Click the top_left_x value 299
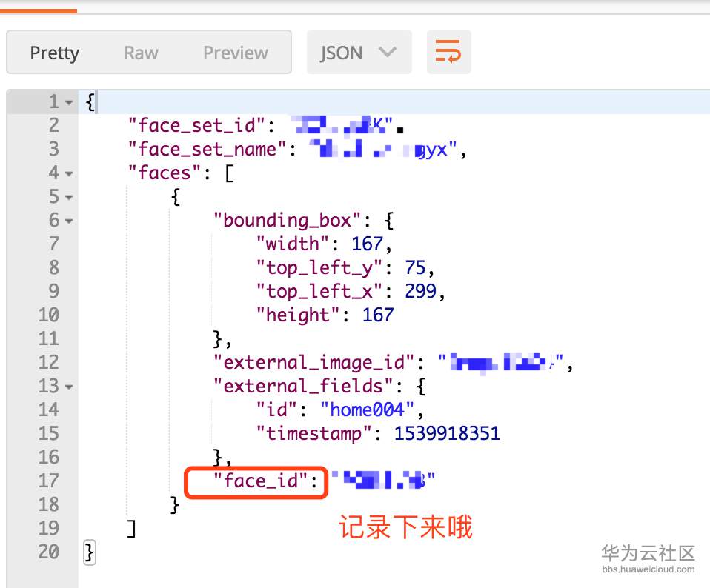The width and height of the screenshot is (710, 588). click(x=421, y=291)
